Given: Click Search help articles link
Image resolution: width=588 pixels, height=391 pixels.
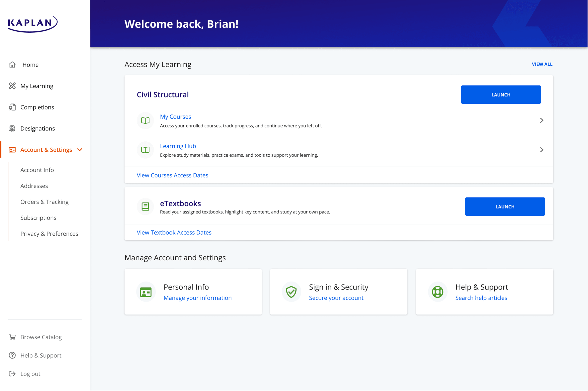Looking at the screenshot, I should click(x=481, y=298).
